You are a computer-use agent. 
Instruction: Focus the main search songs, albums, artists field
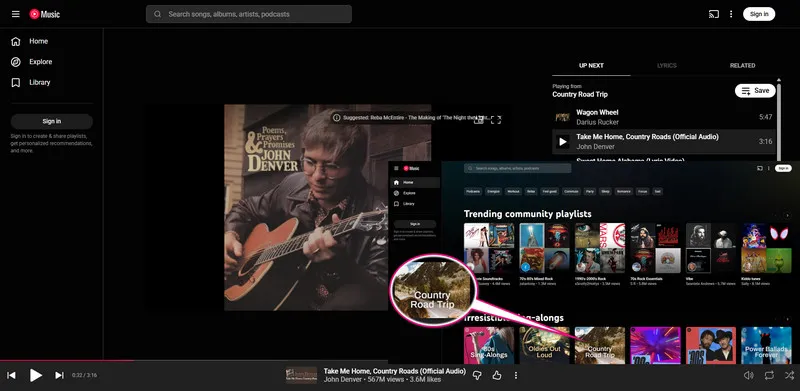pos(249,14)
